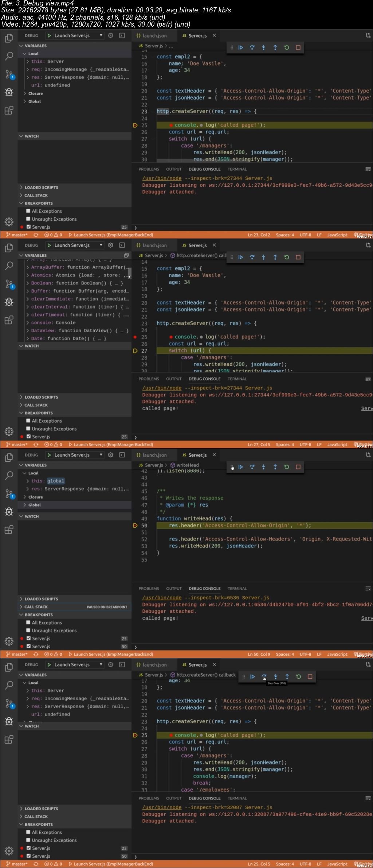Enable Uncaught Exceptions in the Ln 23, Col 2 frame
373x868 pixels.
pyautogui.click(x=28, y=219)
